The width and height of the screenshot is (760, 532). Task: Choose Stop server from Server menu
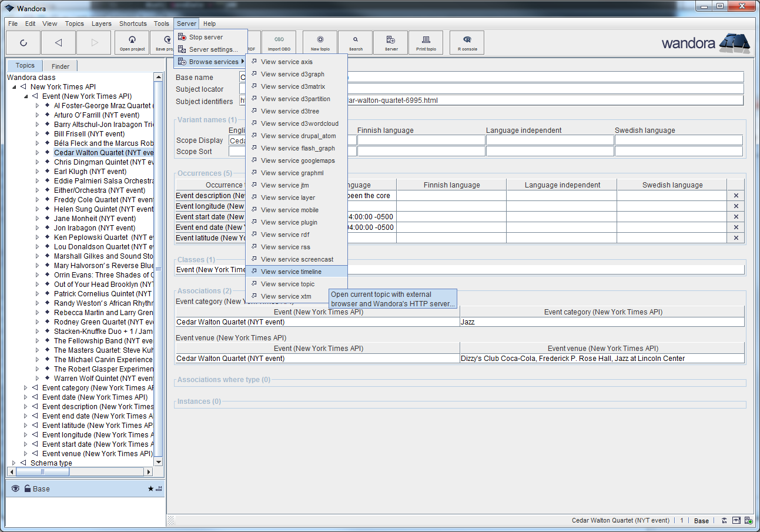point(206,37)
